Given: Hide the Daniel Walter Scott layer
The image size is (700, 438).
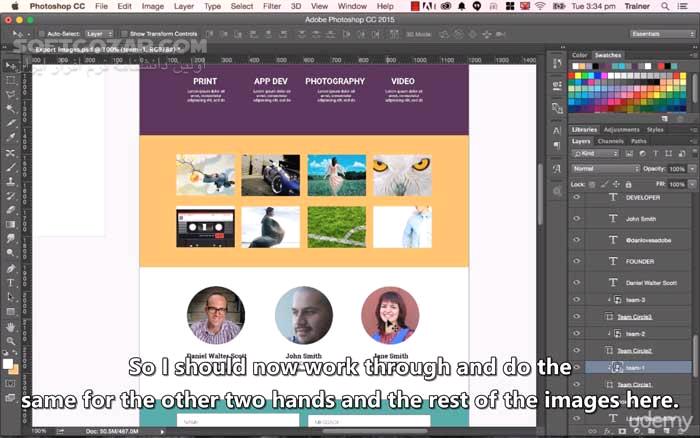Looking at the screenshot, I should (x=577, y=283).
